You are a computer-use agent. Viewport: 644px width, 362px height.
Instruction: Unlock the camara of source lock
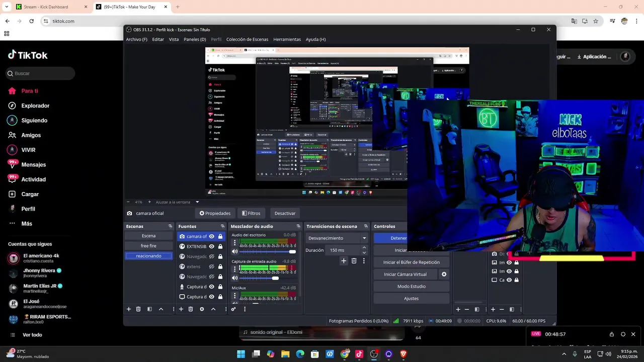[x=220, y=236]
